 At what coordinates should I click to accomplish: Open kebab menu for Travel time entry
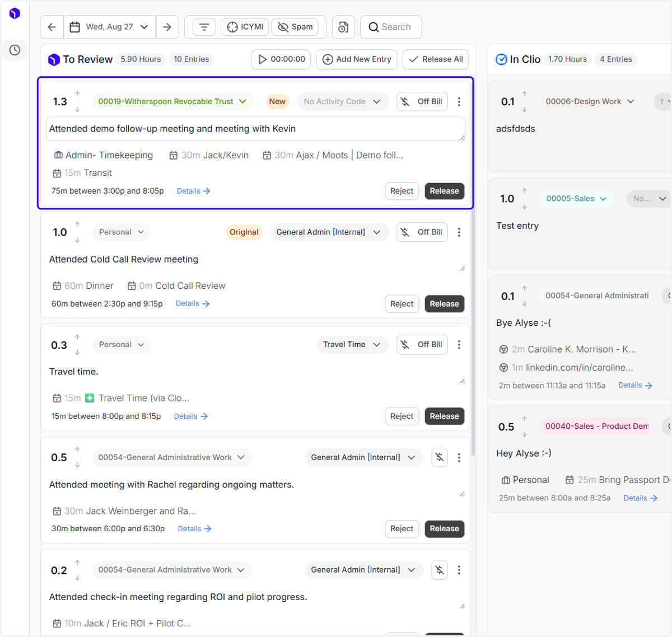coord(459,345)
